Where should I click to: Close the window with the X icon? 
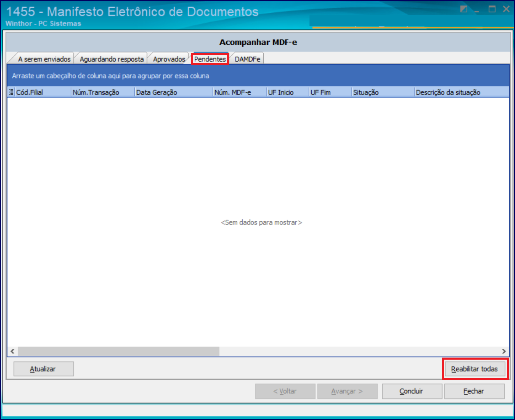click(506, 9)
